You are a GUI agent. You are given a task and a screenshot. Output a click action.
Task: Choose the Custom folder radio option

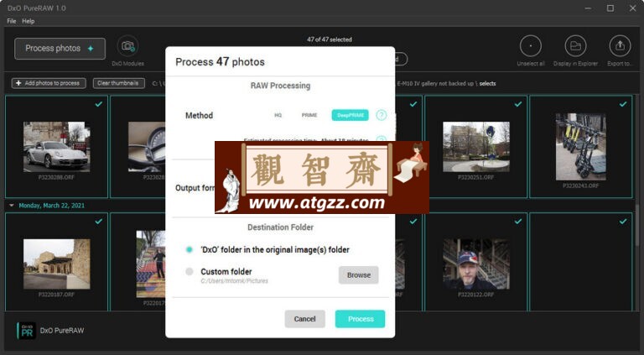pos(189,272)
